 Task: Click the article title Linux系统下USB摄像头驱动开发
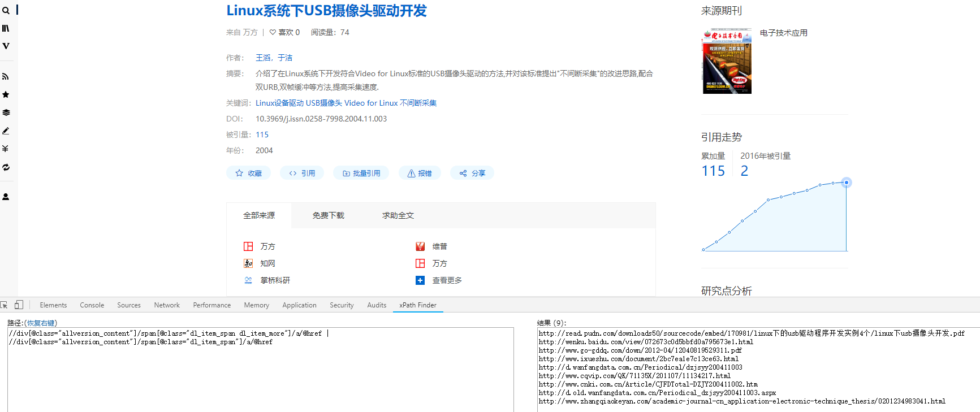coord(326,11)
